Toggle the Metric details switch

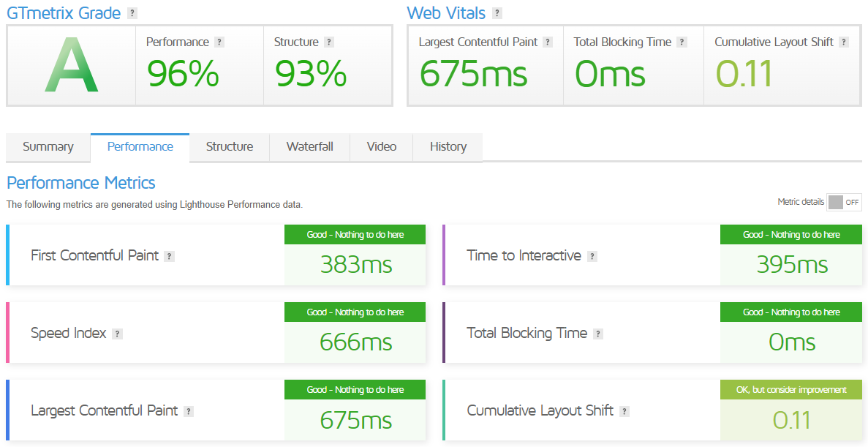tap(844, 202)
